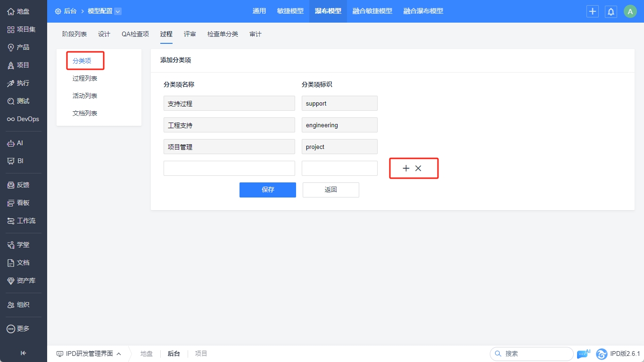Image resolution: width=644 pixels, height=362 pixels.
Task: Go to 组织 in the sidebar
Action: 18,304
